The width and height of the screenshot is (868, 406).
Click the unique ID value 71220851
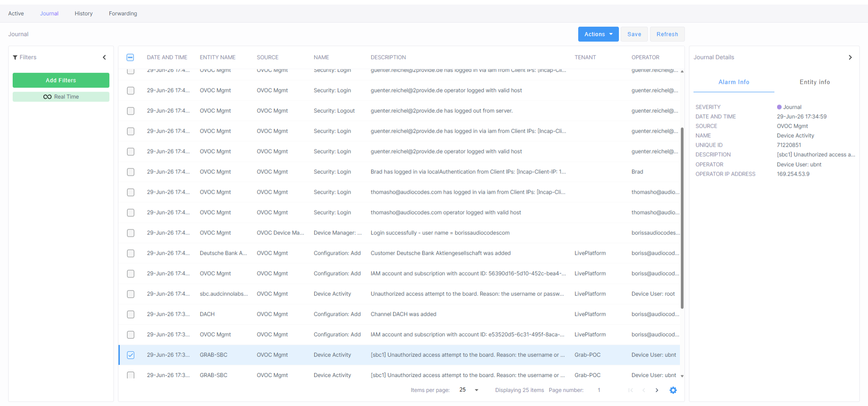789,145
